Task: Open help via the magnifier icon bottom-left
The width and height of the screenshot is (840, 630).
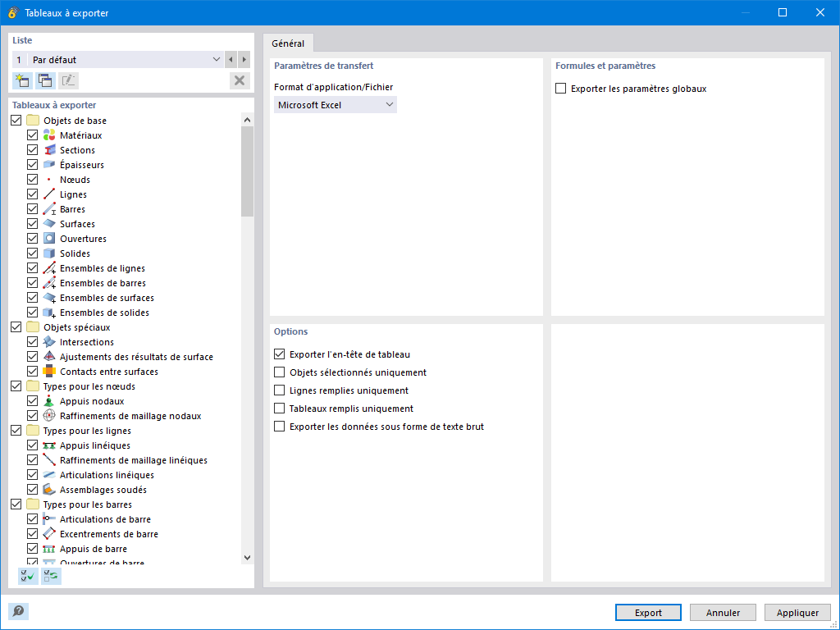Action: click(x=18, y=611)
